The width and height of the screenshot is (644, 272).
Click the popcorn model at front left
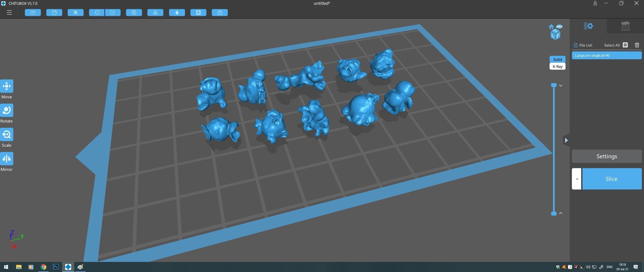[220, 130]
